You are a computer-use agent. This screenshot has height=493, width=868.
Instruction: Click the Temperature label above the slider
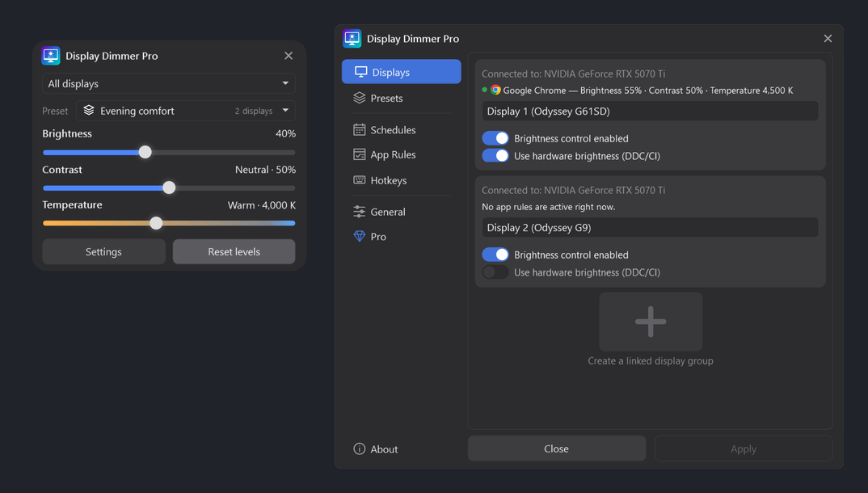[x=72, y=204]
